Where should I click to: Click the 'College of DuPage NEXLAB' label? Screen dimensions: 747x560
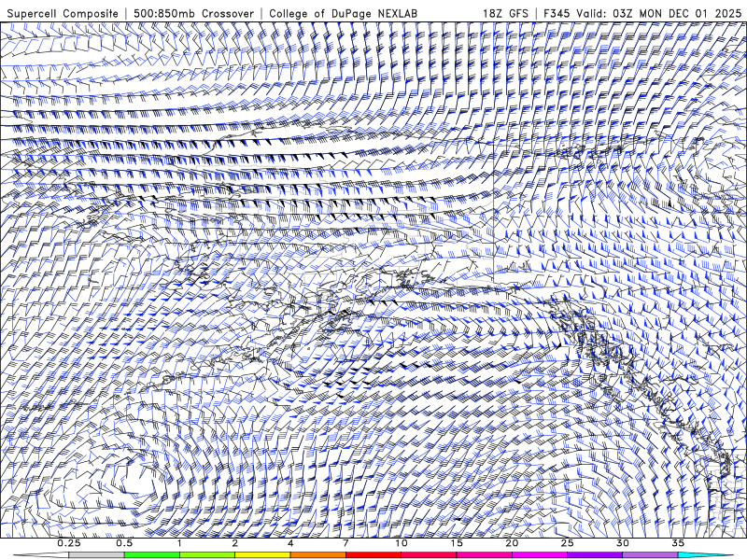pos(343,13)
